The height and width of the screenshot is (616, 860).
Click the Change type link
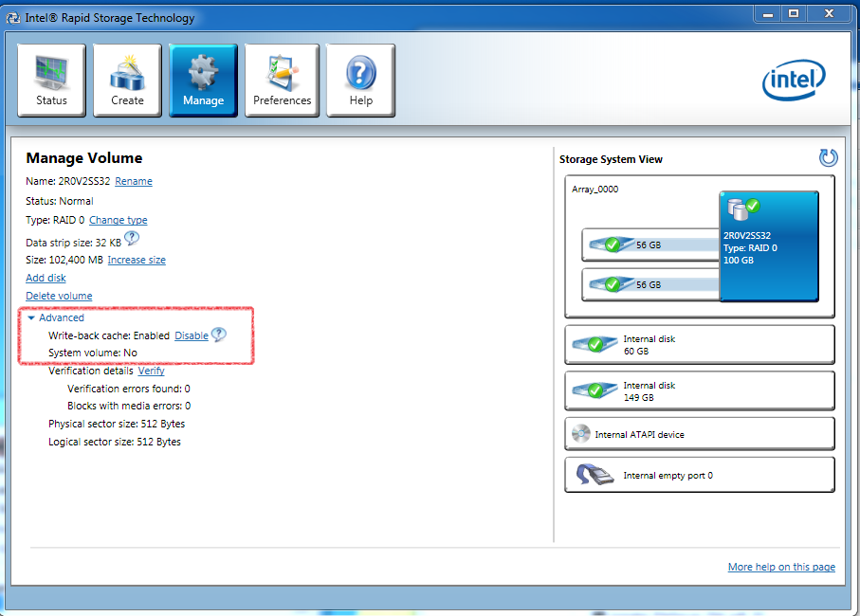tap(118, 220)
